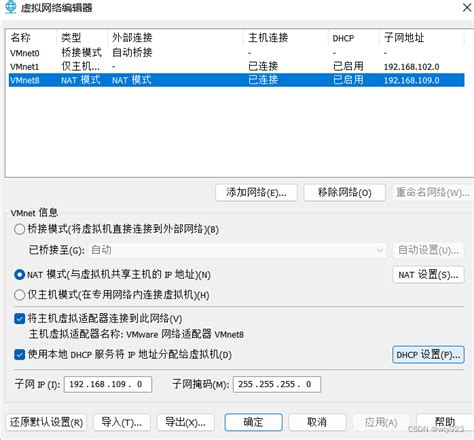This screenshot has height=440, width=474.
Task: Click 重命名网络(W)... button
Action: 433,192
